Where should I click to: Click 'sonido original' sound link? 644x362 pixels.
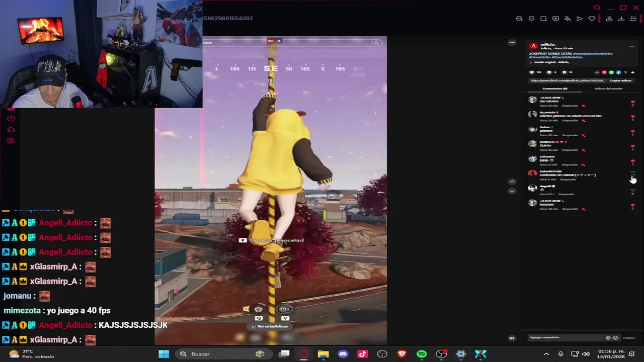tap(552, 62)
